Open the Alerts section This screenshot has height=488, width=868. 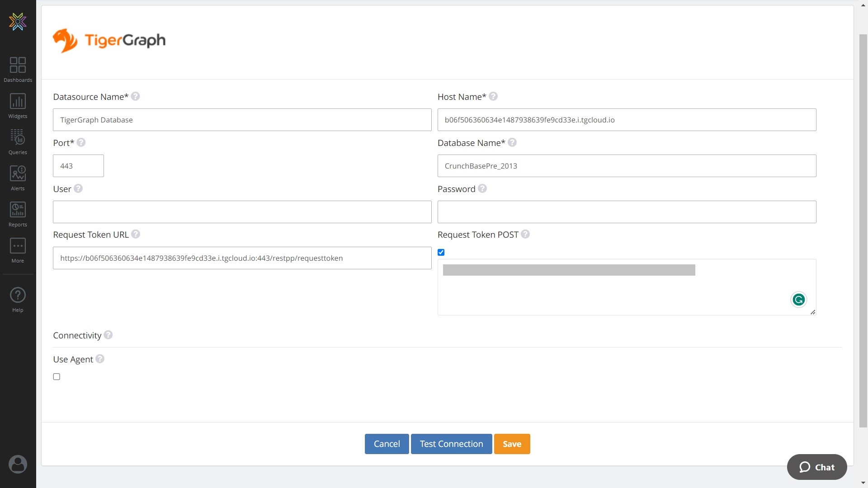(18, 177)
